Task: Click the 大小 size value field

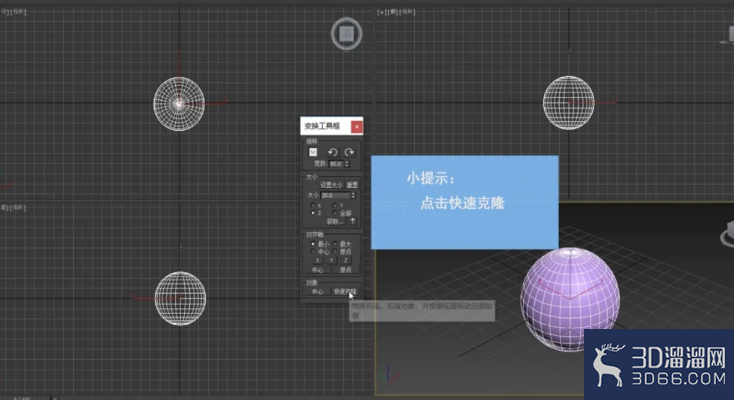Action: point(335,195)
